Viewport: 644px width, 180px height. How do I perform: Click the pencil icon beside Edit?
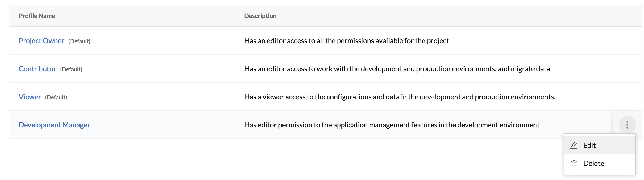point(574,145)
